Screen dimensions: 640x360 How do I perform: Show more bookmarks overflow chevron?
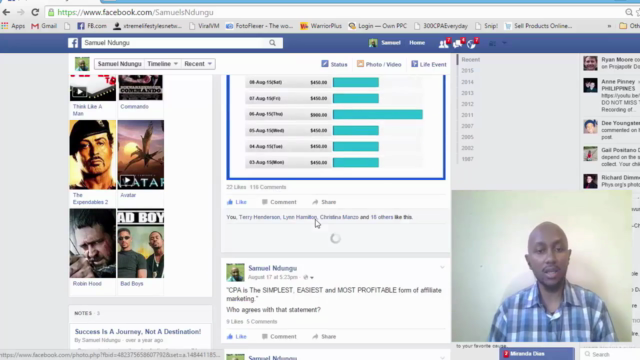pos(609,26)
